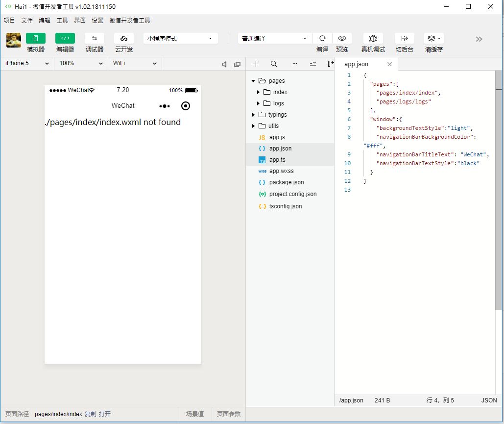Open the 界面 menu
Screen dimensions: 504x424
point(80,20)
